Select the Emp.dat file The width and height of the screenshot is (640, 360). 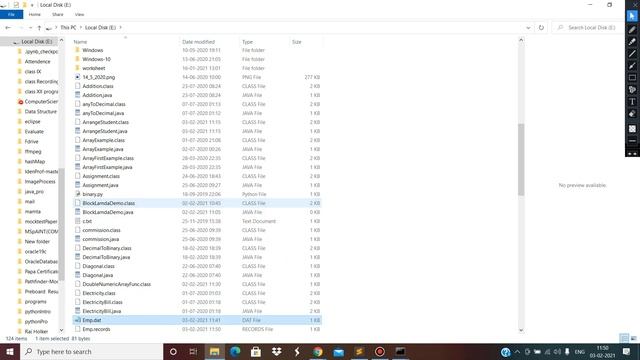pos(197,320)
